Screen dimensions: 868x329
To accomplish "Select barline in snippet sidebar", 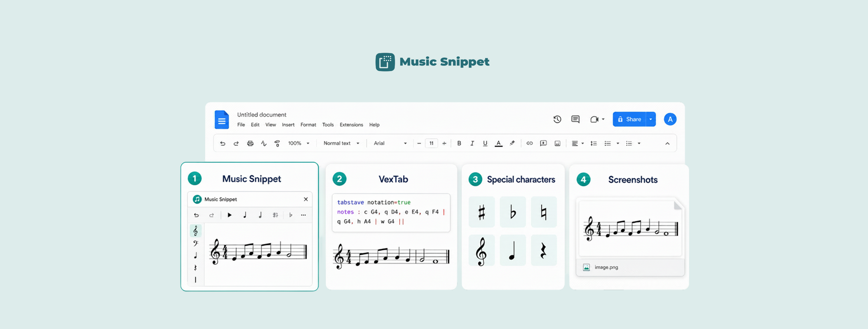I will click(196, 280).
